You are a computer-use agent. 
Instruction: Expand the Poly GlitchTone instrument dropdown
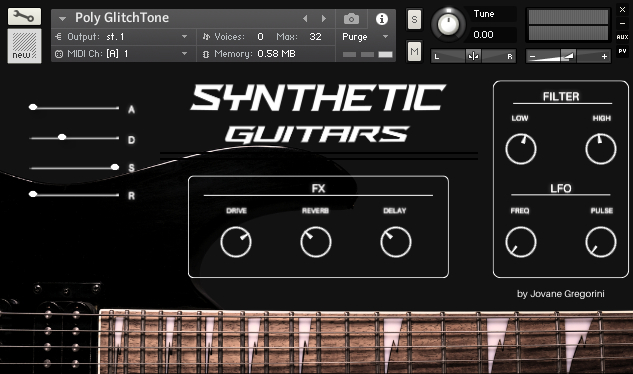tap(62, 19)
